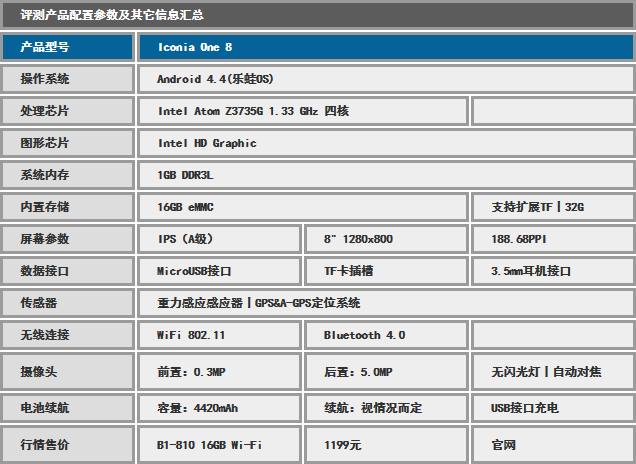
Task: Click the 支持扩展TF | 32G cell
Action: pos(553,207)
